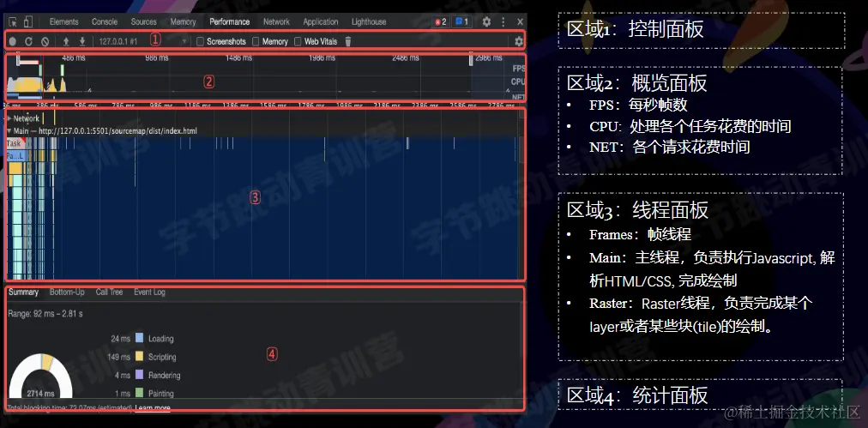The height and width of the screenshot is (428, 868).
Task: Enable the Screenshots checkbox
Action: (201, 41)
